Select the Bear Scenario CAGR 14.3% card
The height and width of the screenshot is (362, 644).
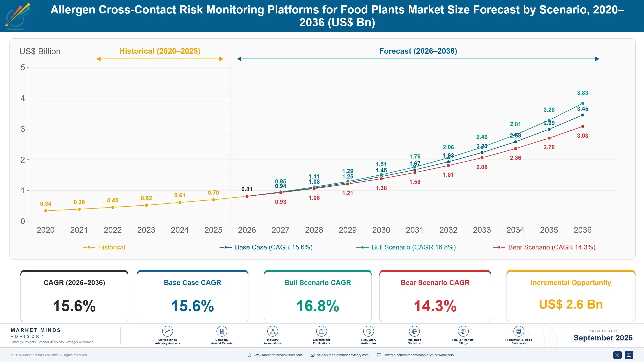(x=435, y=296)
